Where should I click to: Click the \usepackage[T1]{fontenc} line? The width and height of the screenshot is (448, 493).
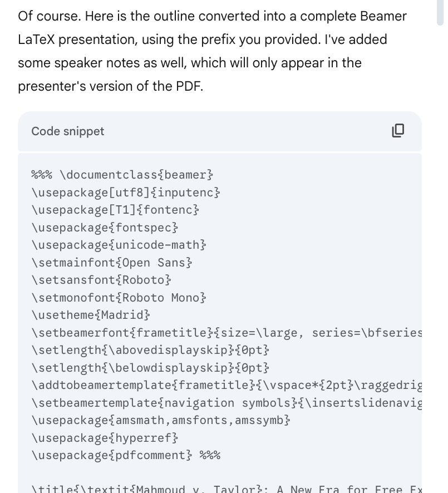(115, 210)
